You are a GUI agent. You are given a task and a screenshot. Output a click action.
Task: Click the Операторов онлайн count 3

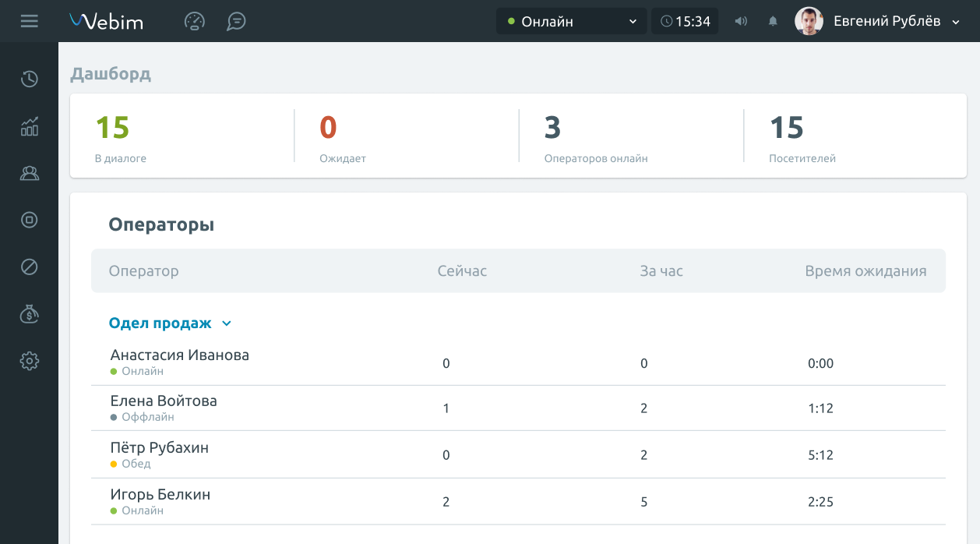point(552,127)
